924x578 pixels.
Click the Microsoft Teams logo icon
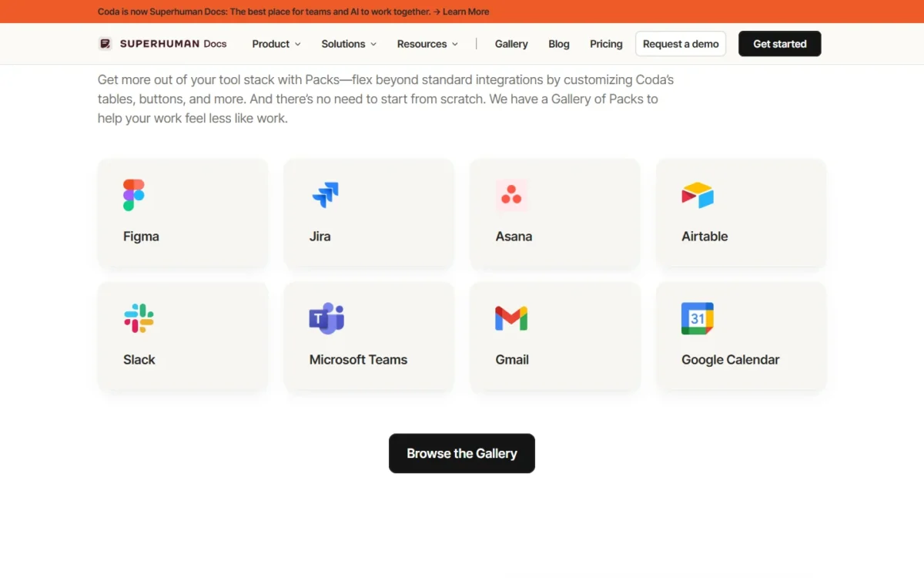(x=326, y=318)
